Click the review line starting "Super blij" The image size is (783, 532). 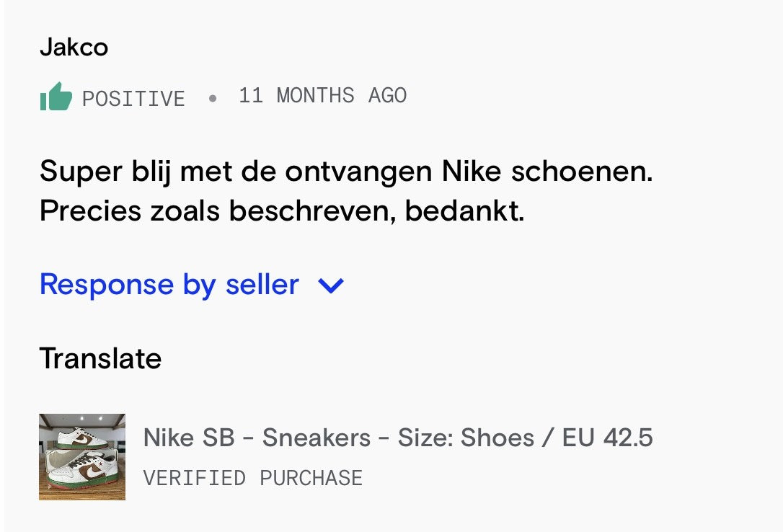[x=345, y=172]
